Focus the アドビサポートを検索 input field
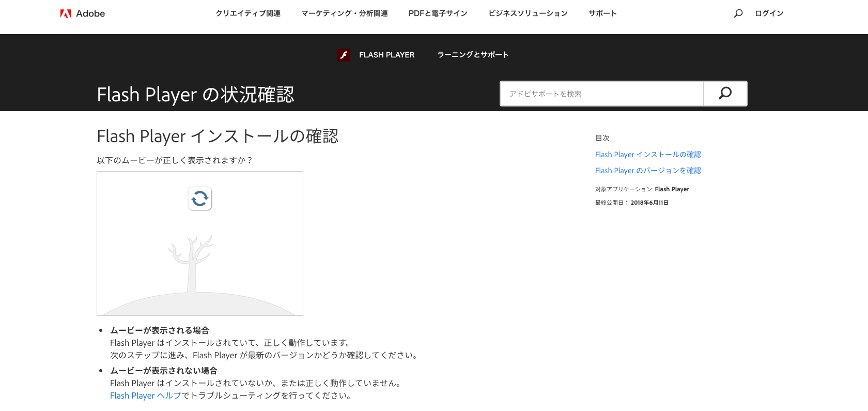This screenshot has height=411, width=868. [601, 94]
